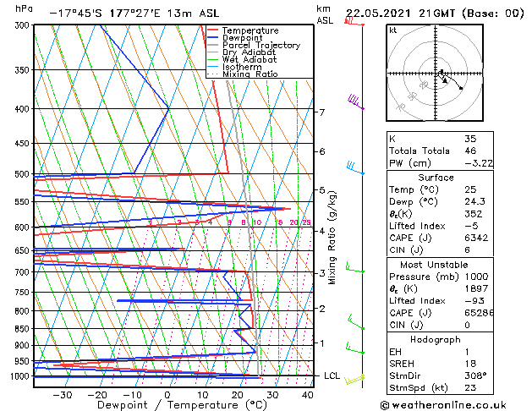Click the yellow wind barb at 1000 hPa
The height and width of the screenshot is (411, 532).
tap(354, 380)
